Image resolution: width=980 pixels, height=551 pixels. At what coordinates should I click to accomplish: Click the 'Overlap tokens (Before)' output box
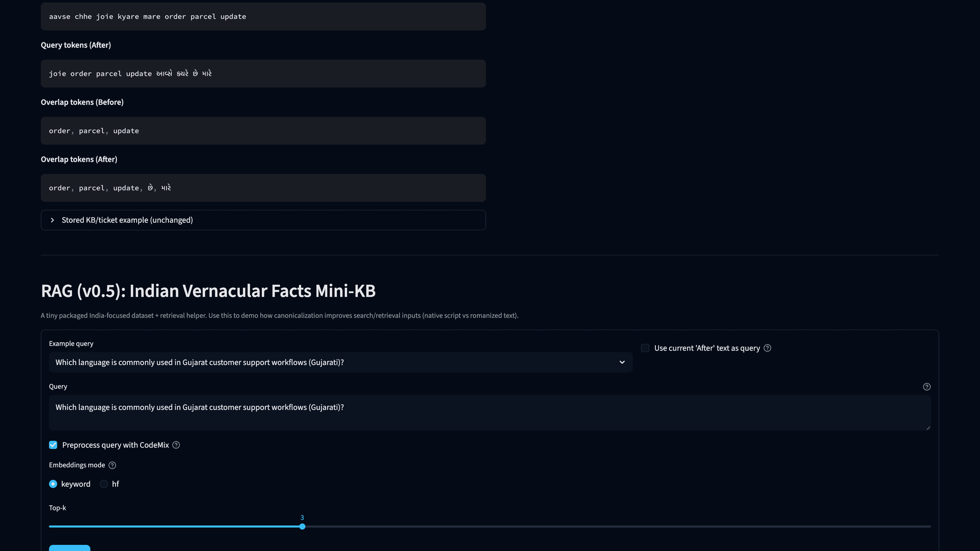pyautogui.click(x=263, y=130)
